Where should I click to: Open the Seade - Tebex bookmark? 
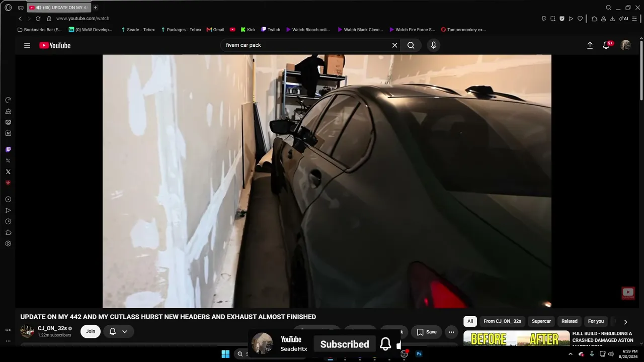coord(138,30)
